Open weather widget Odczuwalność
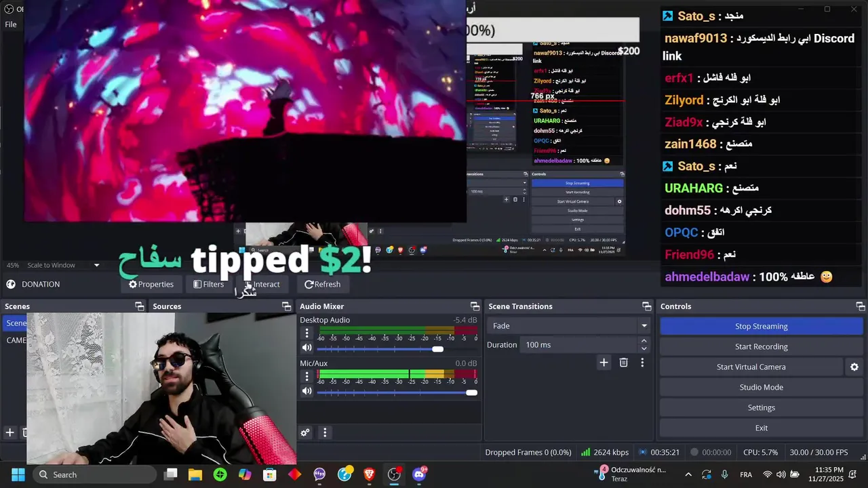Image resolution: width=868 pixels, height=488 pixels. [631, 474]
